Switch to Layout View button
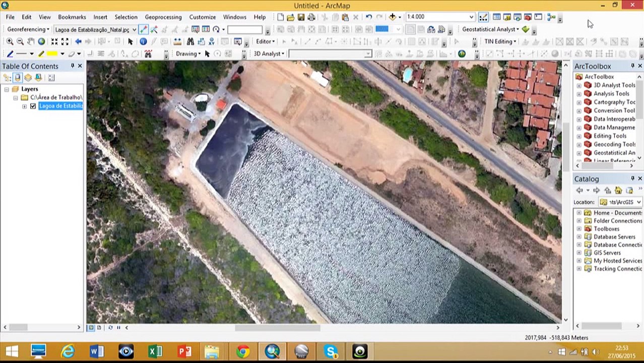Image resolution: width=644 pixels, height=363 pixels. click(99, 328)
